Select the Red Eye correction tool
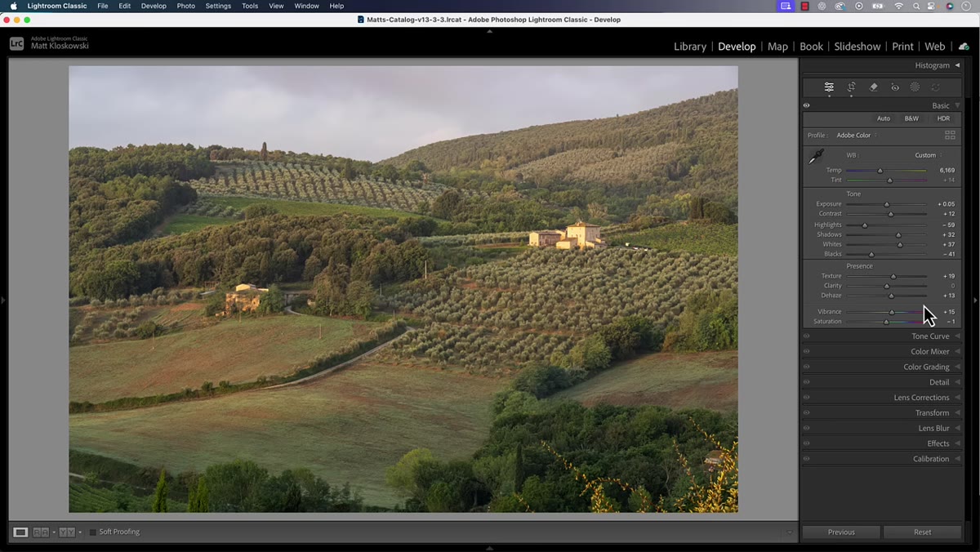980x552 pixels. point(894,87)
